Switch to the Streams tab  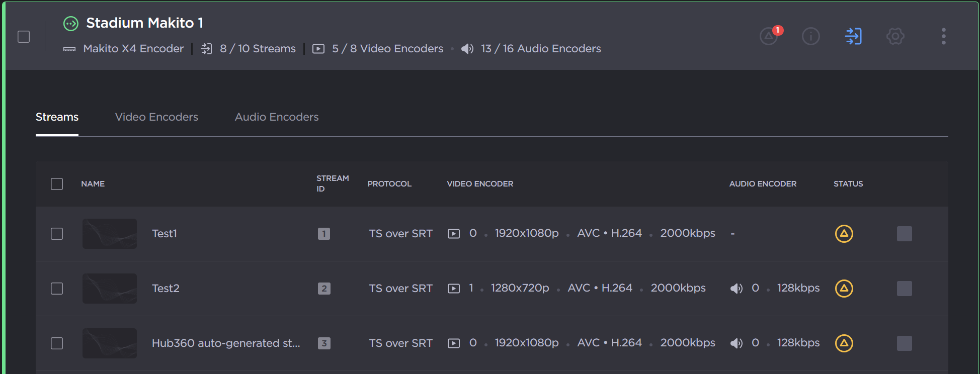[x=57, y=117]
